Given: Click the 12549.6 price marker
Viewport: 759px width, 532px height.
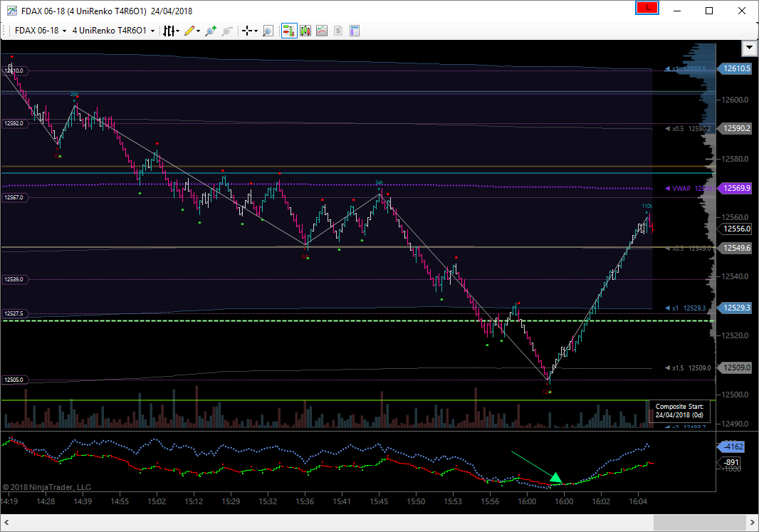Looking at the screenshot, I should (x=736, y=248).
